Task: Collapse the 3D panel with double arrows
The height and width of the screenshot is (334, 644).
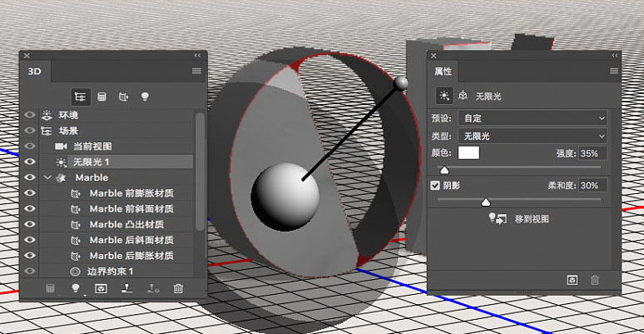Action: [x=197, y=56]
